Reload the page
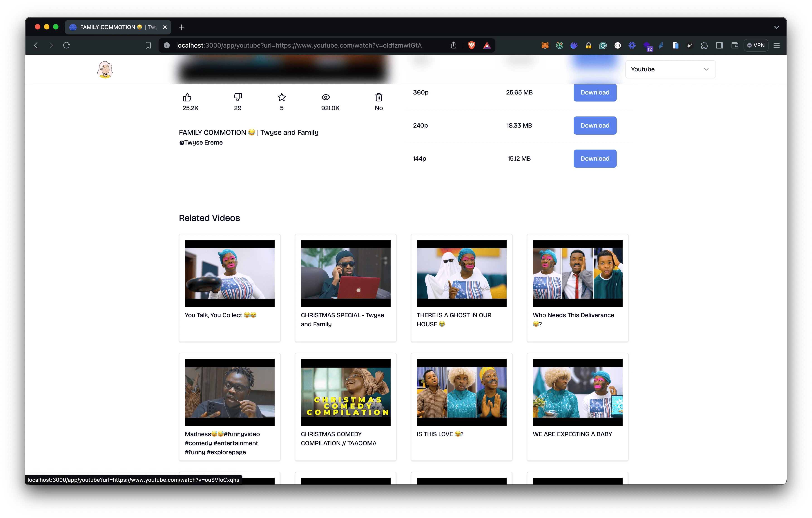The width and height of the screenshot is (812, 518). 66,45
